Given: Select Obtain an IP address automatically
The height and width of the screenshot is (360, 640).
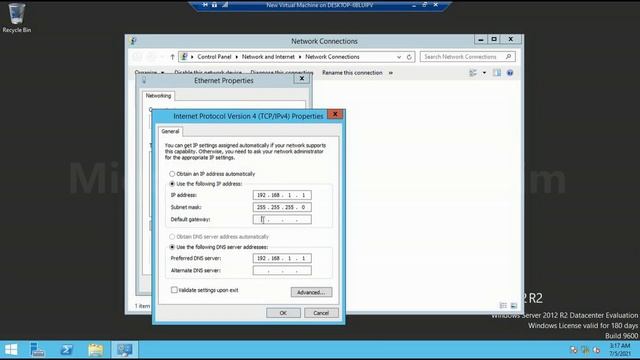Looking at the screenshot, I should pyautogui.click(x=172, y=174).
